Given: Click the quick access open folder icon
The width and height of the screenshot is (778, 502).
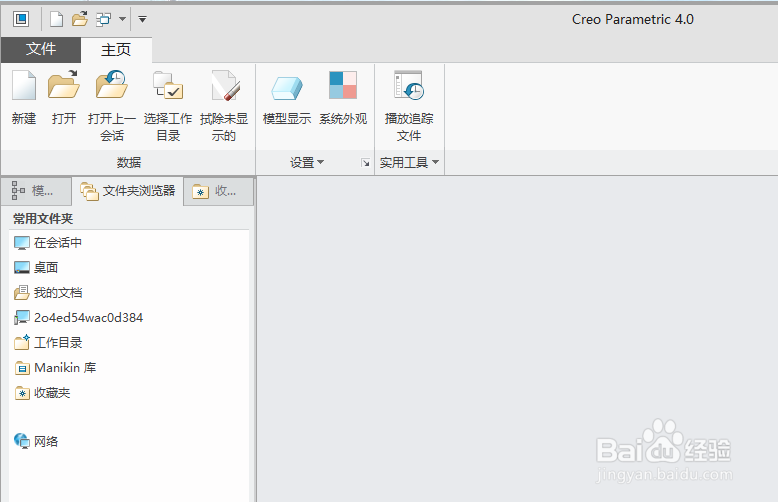Looking at the screenshot, I should (80, 19).
